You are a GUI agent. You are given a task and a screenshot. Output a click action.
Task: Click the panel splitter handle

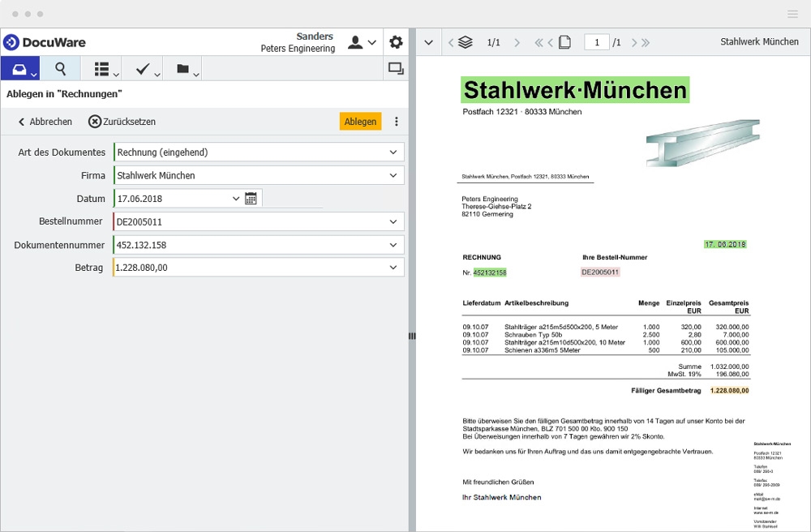[x=412, y=336]
